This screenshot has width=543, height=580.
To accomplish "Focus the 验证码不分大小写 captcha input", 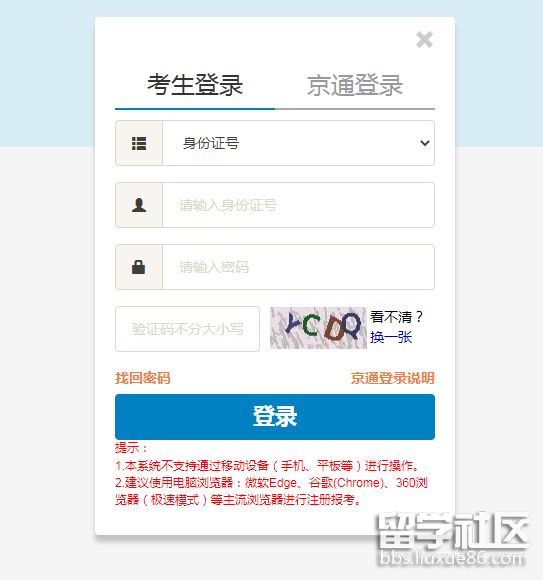I will coord(187,329).
